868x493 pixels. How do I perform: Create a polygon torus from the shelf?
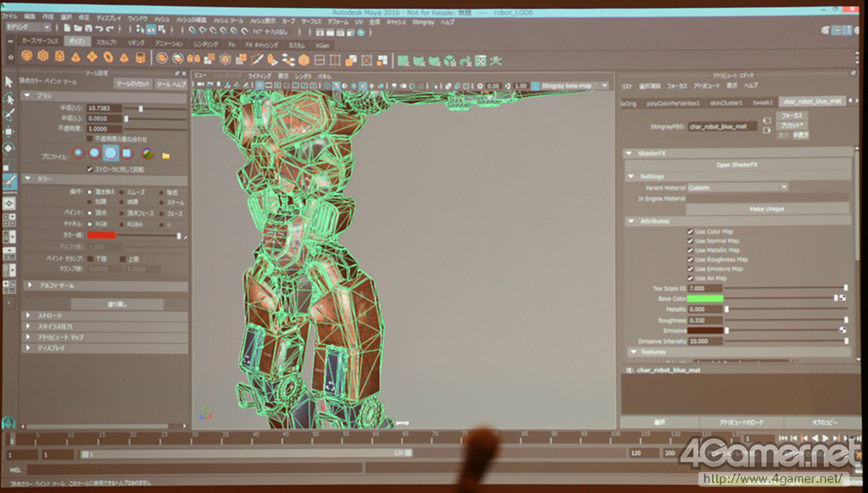[x=108, y=57]
